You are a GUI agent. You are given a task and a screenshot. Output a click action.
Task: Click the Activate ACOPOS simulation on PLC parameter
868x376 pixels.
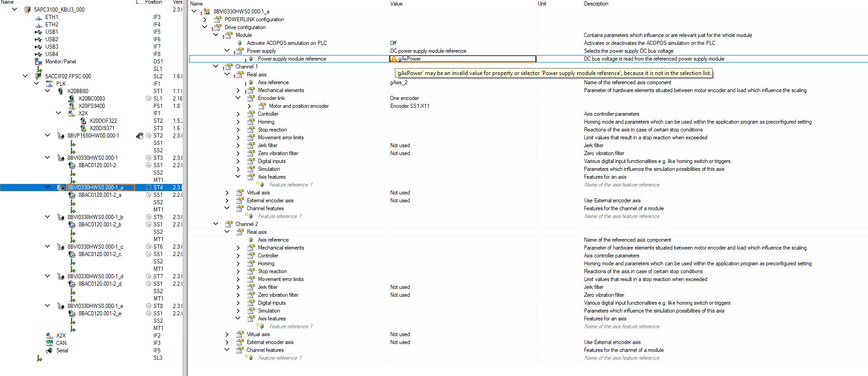point(287,43)
